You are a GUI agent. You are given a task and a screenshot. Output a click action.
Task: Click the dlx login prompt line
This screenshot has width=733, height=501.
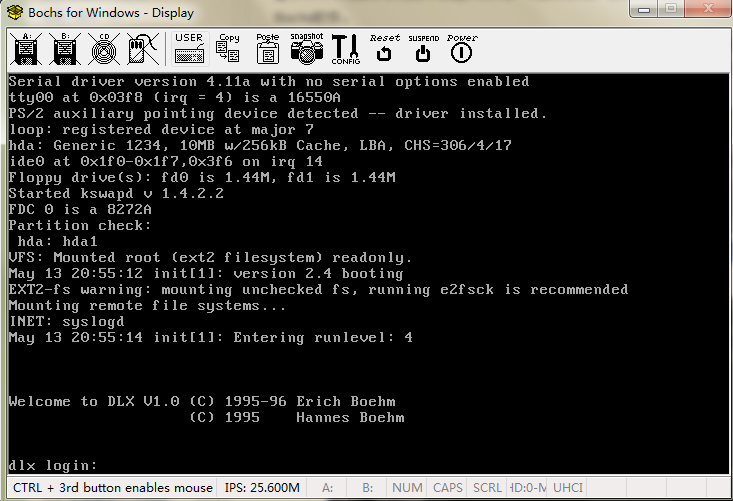54,465
